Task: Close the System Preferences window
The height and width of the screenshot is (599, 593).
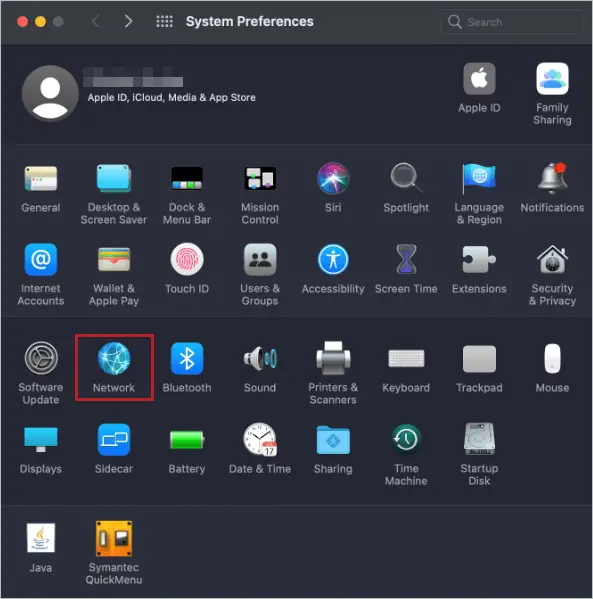Action: coord(23,21)
